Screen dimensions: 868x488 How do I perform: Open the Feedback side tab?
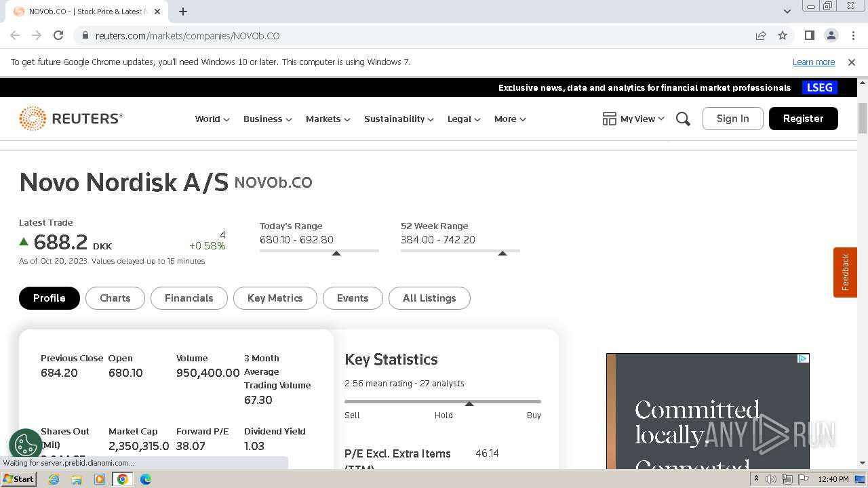tap(845, 272)
